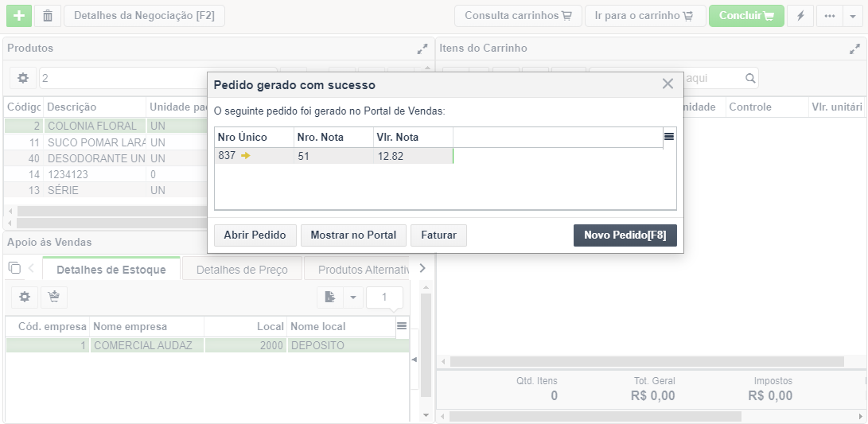Screen dimensions: 868x424
Task: Show next tabs with right chevron
Action: (x=423, y=268)
